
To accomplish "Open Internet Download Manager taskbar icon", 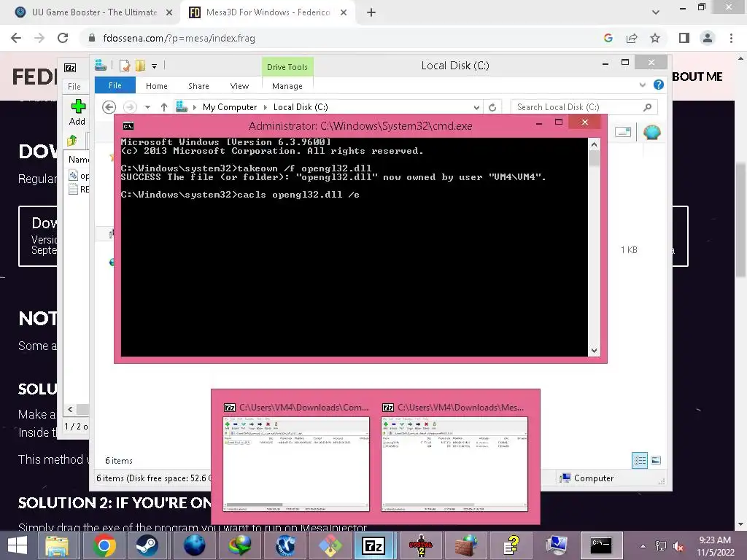I will coord(239,545).
